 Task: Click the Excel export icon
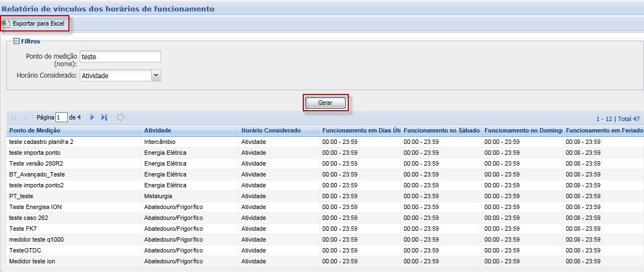[x=6, y=24]
